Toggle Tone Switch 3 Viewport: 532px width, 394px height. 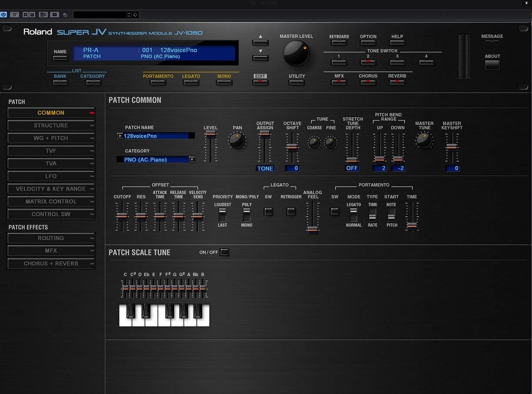click(x=397, y=62)
